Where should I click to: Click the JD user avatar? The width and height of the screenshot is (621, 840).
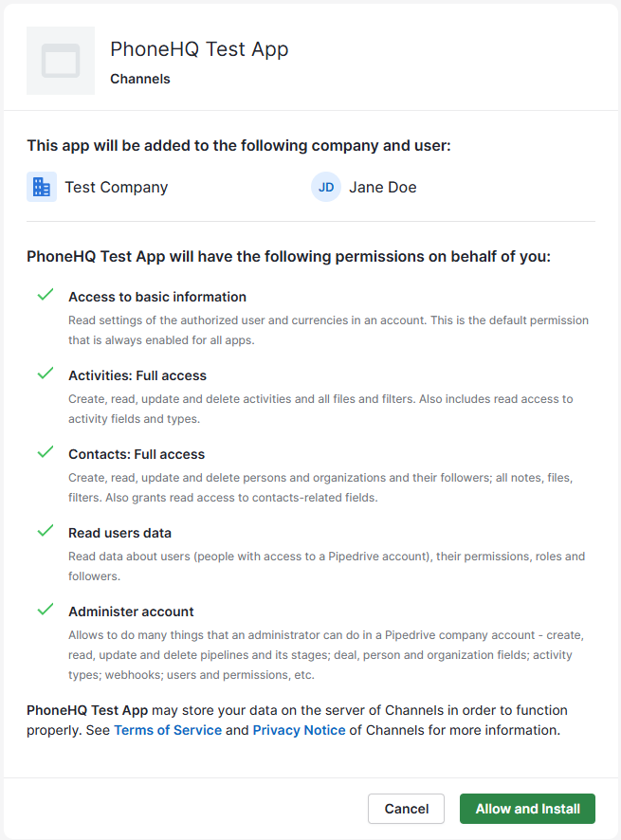326,187
